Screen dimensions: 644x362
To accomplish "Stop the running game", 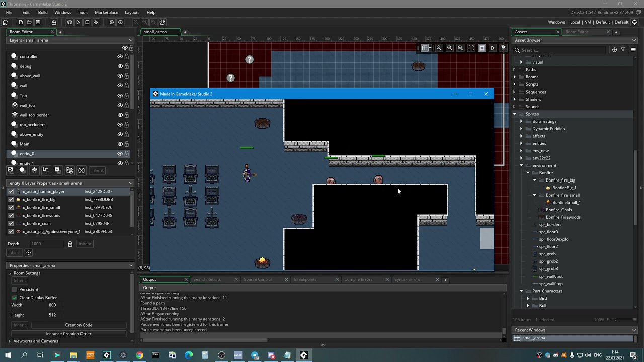I will click(87, 22).
